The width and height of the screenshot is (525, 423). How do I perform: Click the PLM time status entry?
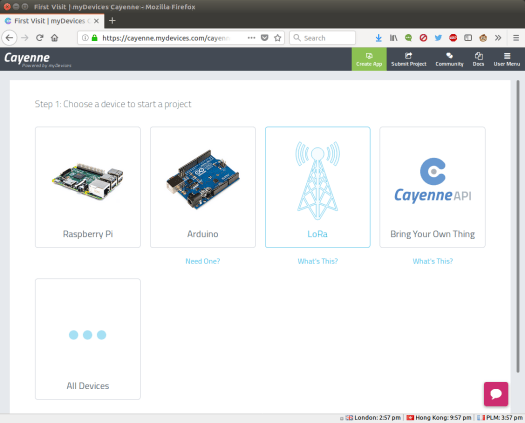500,418
